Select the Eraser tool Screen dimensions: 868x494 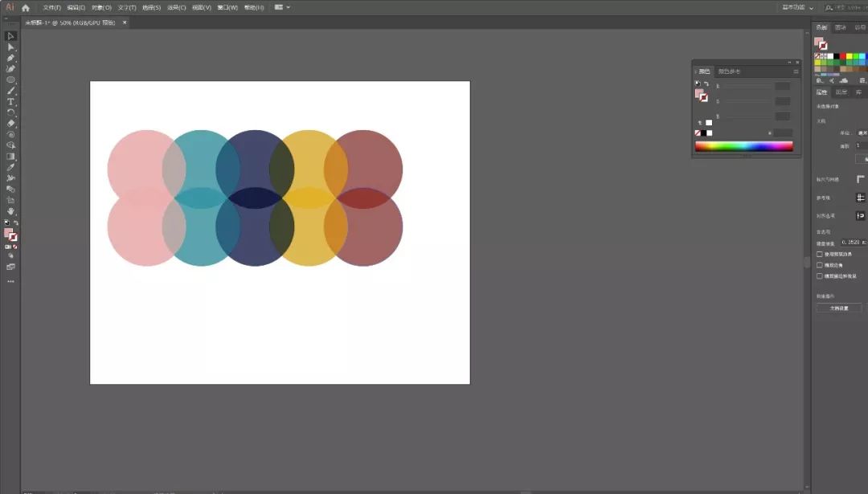click(x=10, y=124)
